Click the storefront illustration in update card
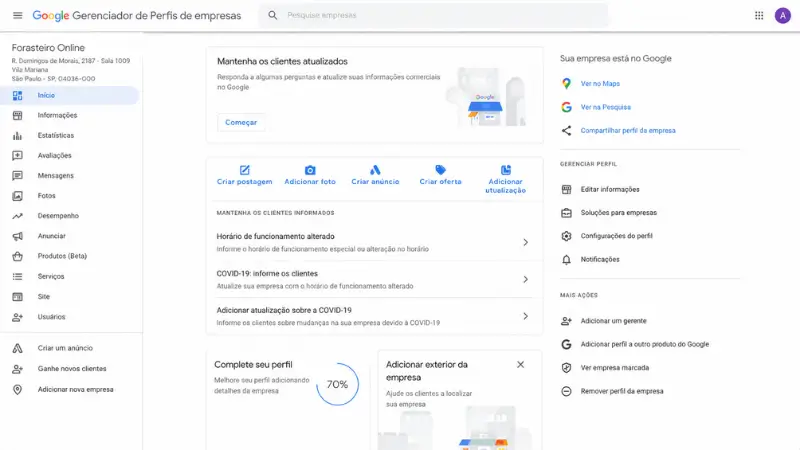The height and width of the screenshot is (450, 800). 485,97
